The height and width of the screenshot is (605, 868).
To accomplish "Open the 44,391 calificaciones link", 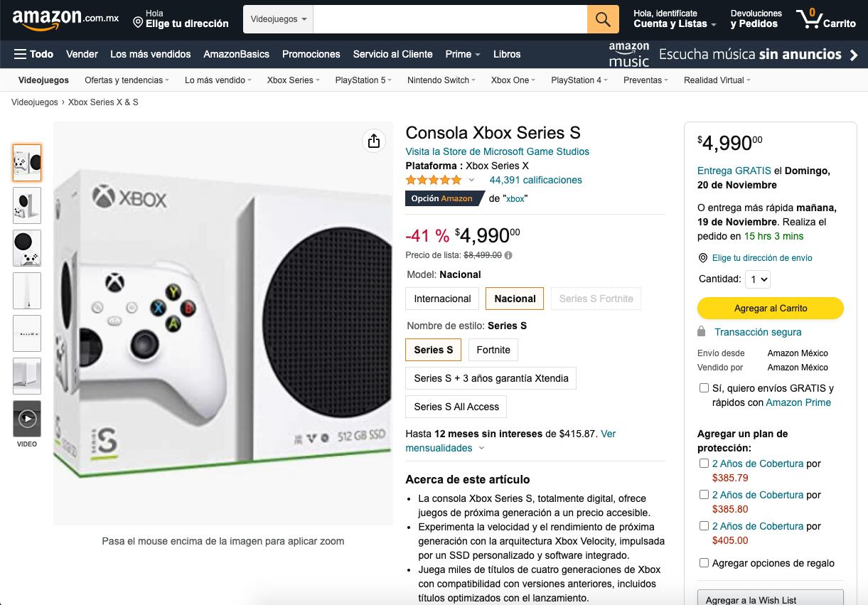I will (535, 180).
